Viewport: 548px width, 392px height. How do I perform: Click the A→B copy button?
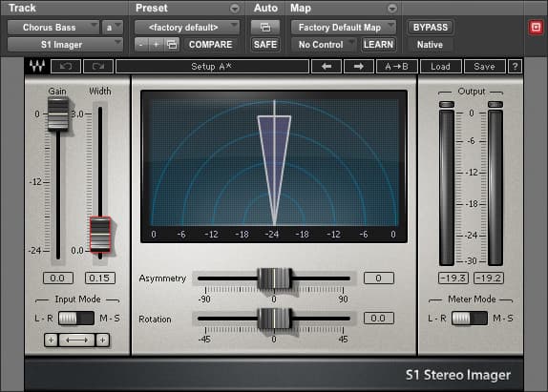click(396, 67)
